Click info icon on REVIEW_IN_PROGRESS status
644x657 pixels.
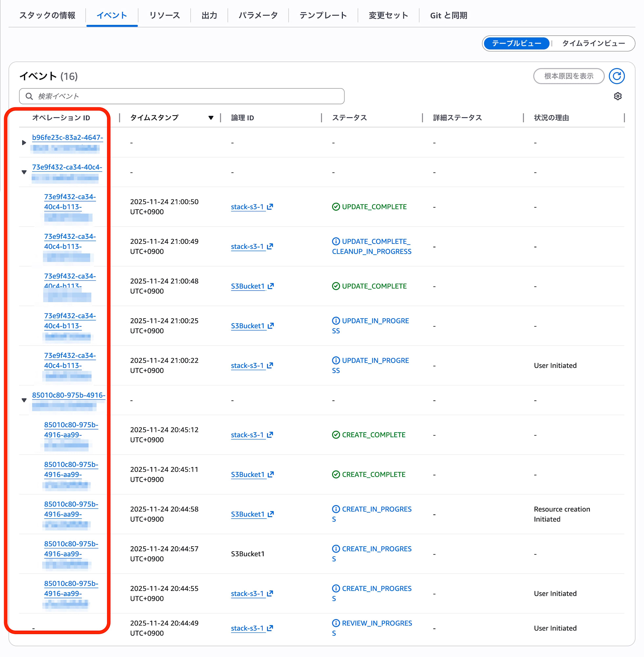[x=335, y=623]
